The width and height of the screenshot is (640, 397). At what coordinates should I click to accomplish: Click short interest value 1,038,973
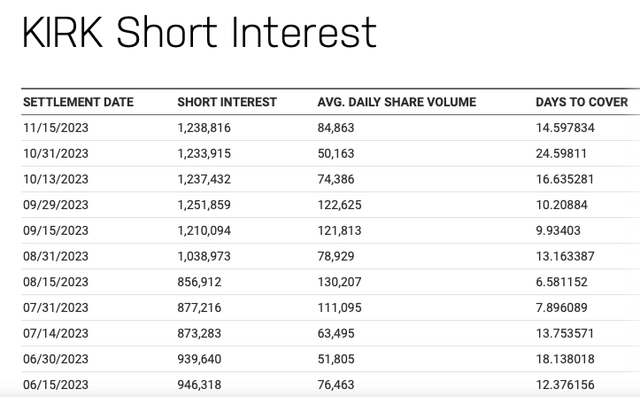204,256
